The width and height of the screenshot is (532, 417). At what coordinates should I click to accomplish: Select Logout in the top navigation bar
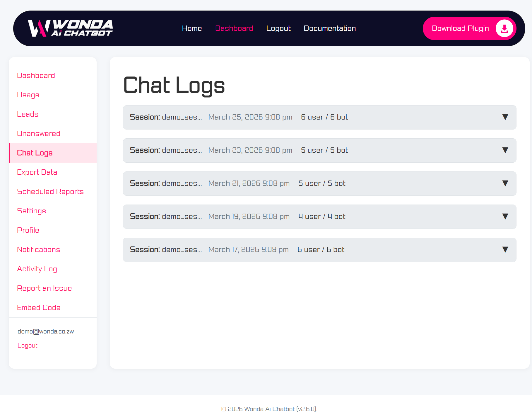[x=278, y=28]
